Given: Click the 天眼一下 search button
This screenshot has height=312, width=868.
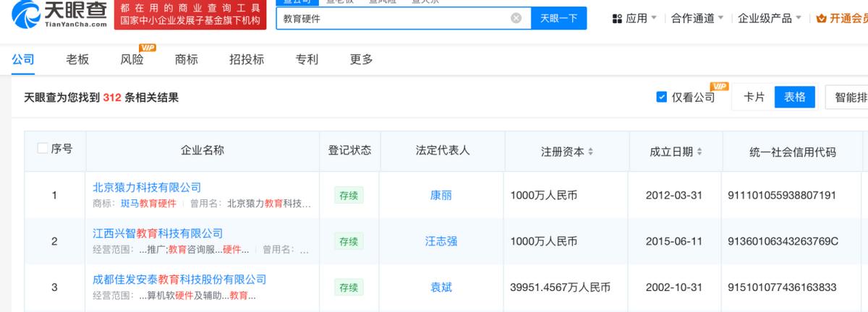Looking at the screenshot, I should (559, 18).
